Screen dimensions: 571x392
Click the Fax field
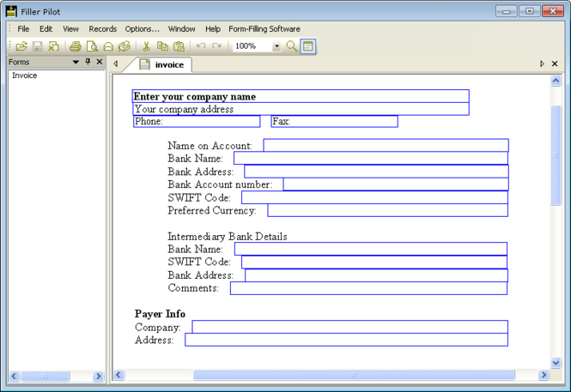(334, 122)
